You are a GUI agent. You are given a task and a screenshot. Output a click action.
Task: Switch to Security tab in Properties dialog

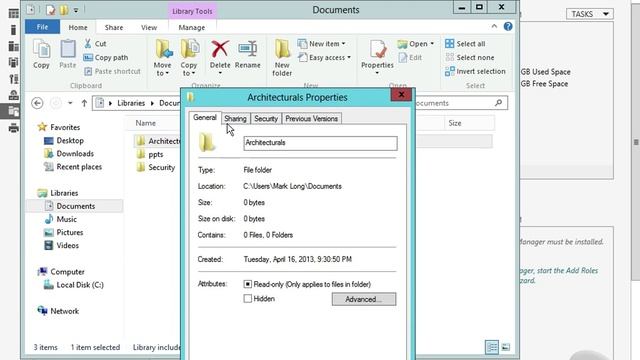pyautogui.click(x=266, y=119)
